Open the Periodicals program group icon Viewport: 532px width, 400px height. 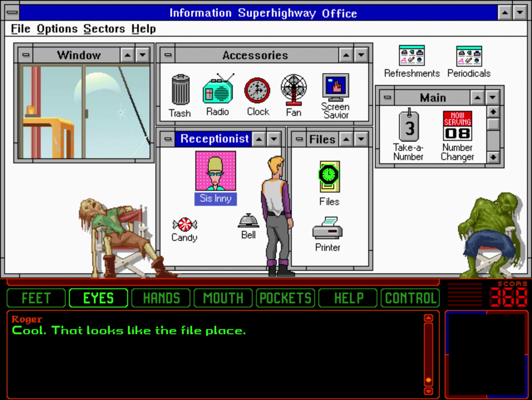click(x=469, y=56)
